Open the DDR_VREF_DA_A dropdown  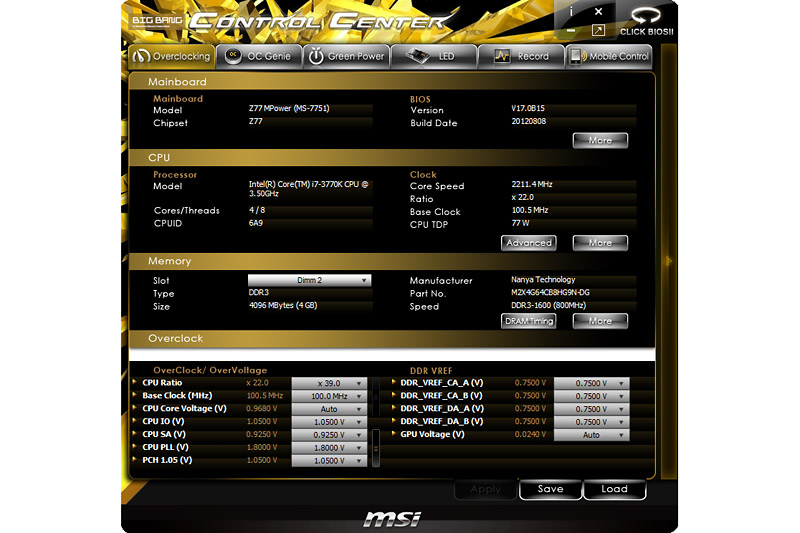591,409
